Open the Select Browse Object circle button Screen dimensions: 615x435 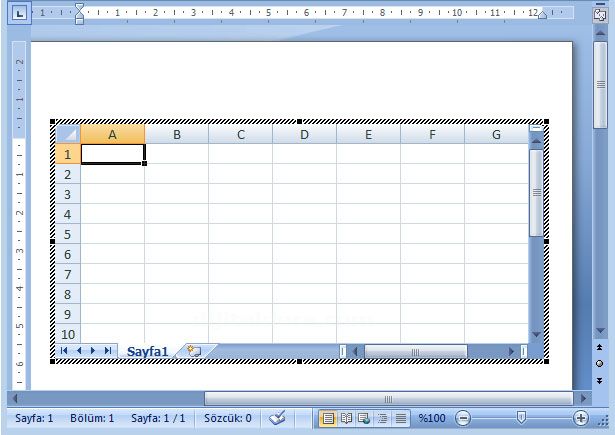coord(599,364)
